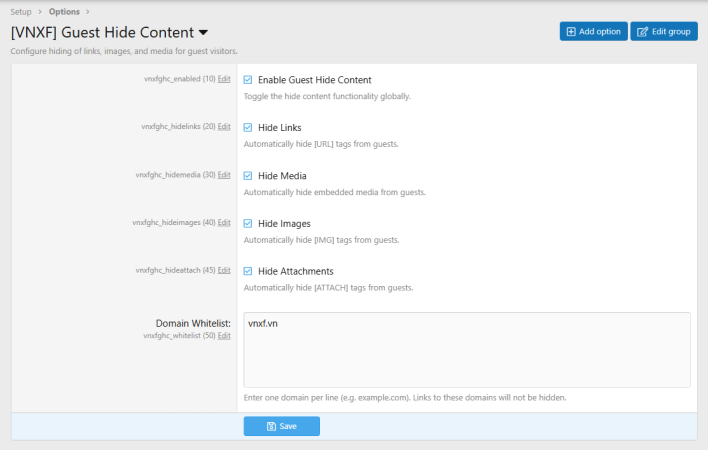The image size is (708, 450).
Task: Click the Hide Media label text
Action: click(x=282, y=176)
